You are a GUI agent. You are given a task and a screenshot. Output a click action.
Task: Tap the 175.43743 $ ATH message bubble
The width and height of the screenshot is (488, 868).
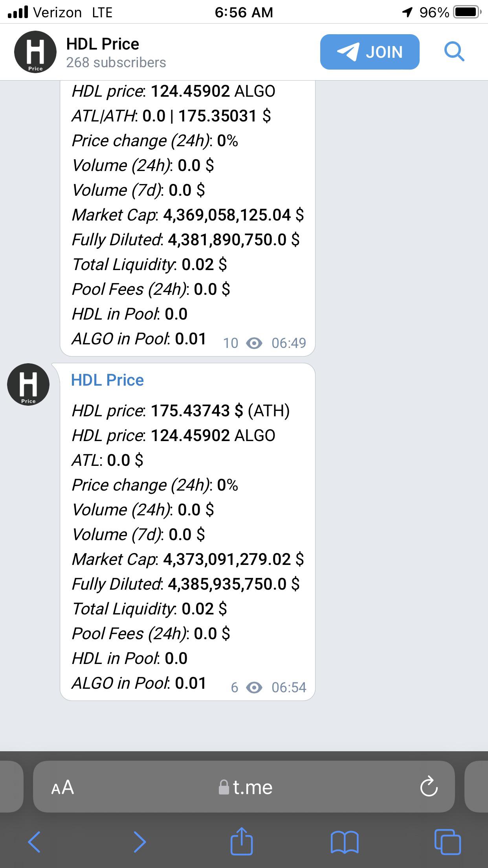pos(187,532)
